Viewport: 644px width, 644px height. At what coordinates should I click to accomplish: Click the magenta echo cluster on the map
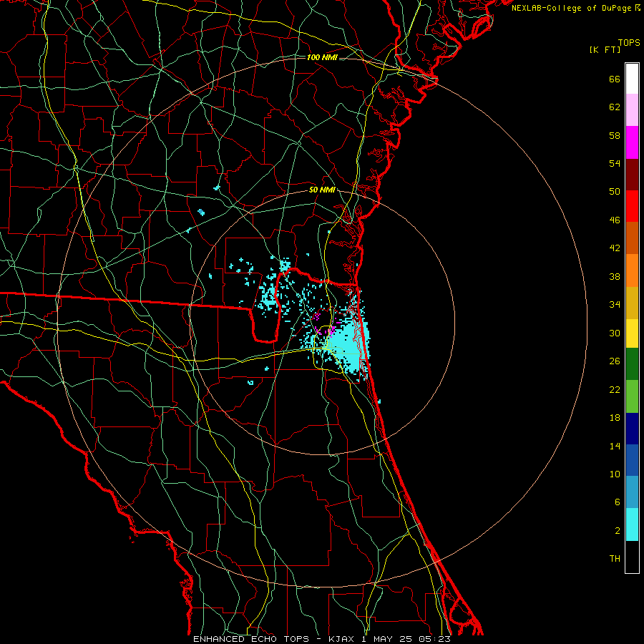tap(326, 323)
